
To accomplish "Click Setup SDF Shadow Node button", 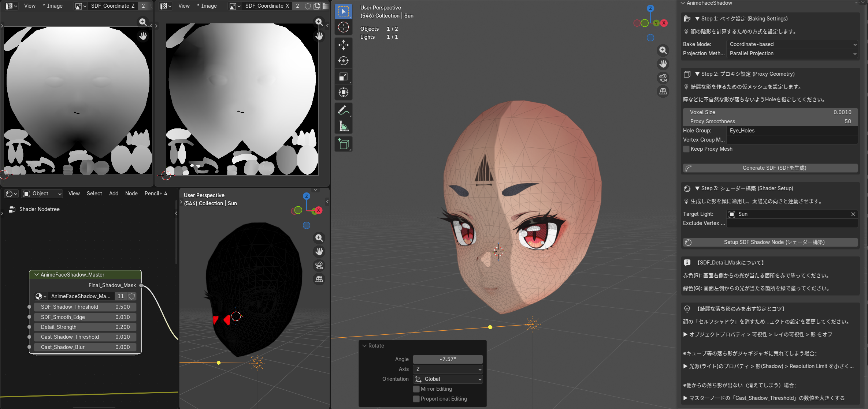I will click(771, 242).
